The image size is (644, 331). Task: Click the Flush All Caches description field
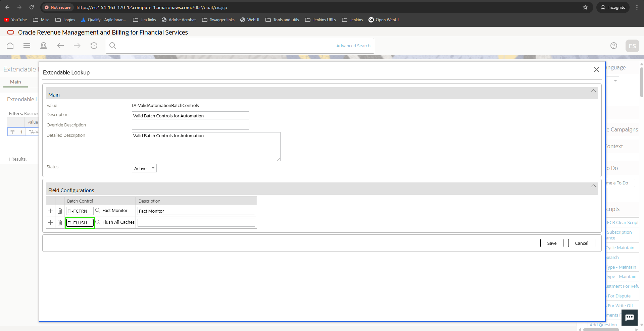pyautogui.click(x=196, y=223)
